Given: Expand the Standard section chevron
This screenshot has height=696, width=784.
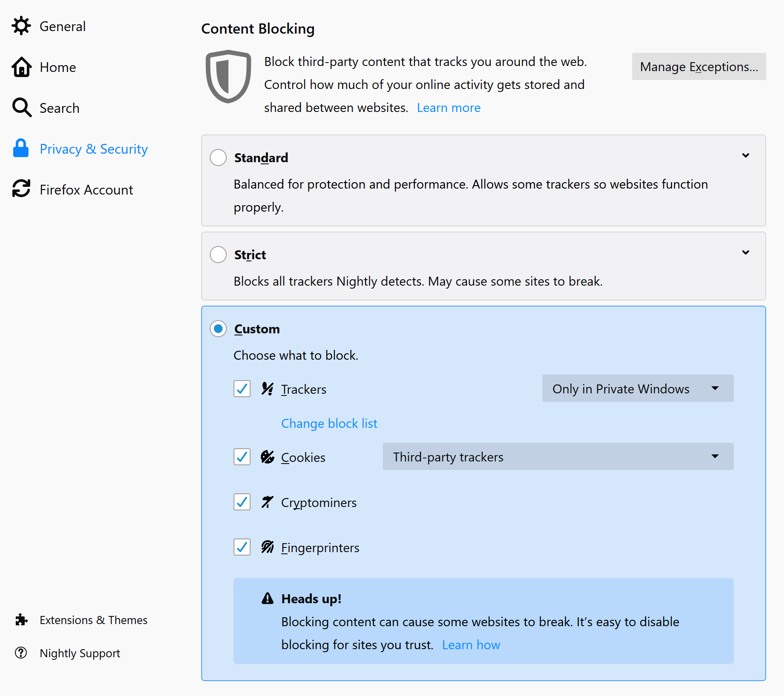Looking at the screenshot, I should [x=746, y=155].
